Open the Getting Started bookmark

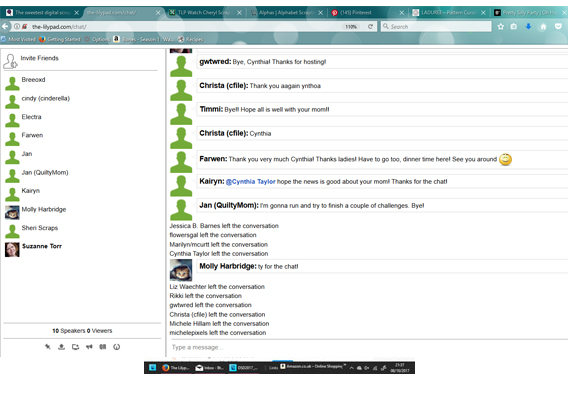[x=60, y=39]
